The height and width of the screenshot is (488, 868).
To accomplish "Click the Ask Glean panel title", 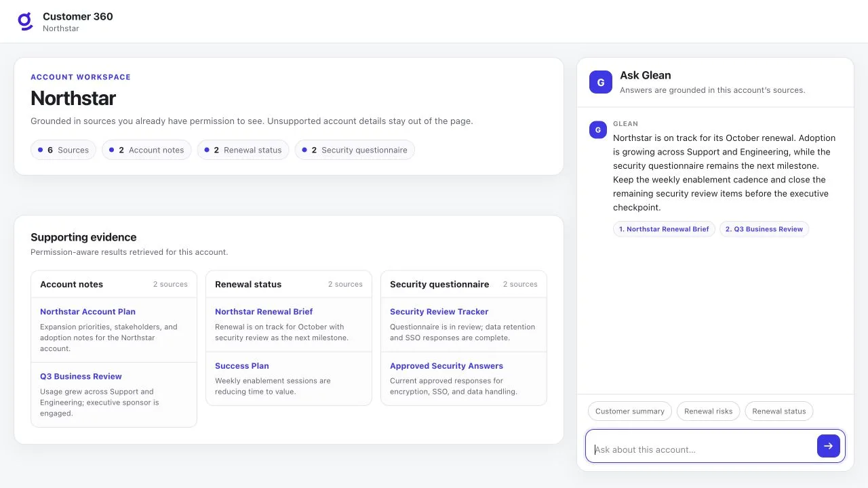I will [x=646, y=75].
